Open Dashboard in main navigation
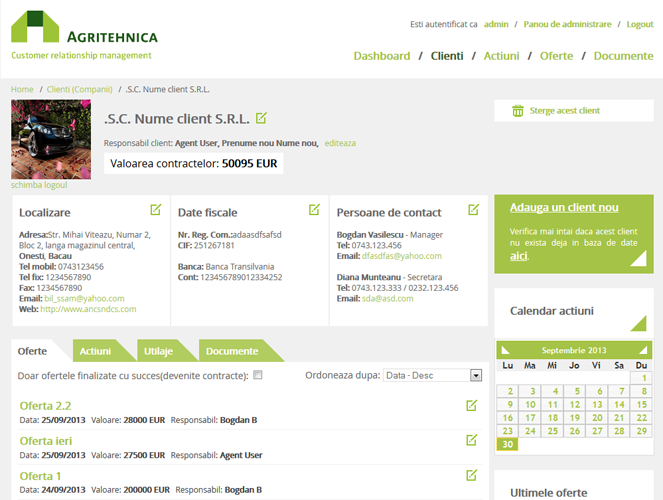Screen dimensions: 663x500 click(382, 56)
